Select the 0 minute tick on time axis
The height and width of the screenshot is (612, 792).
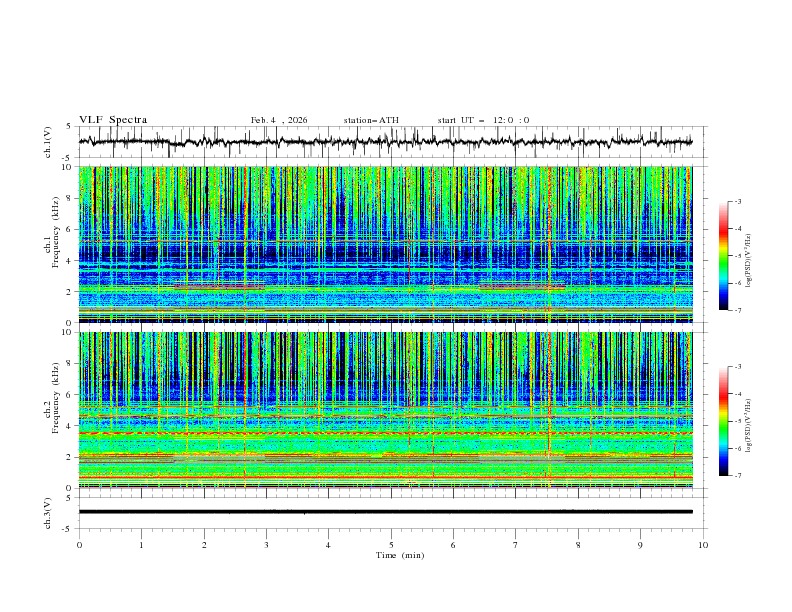tap(79, 545)
